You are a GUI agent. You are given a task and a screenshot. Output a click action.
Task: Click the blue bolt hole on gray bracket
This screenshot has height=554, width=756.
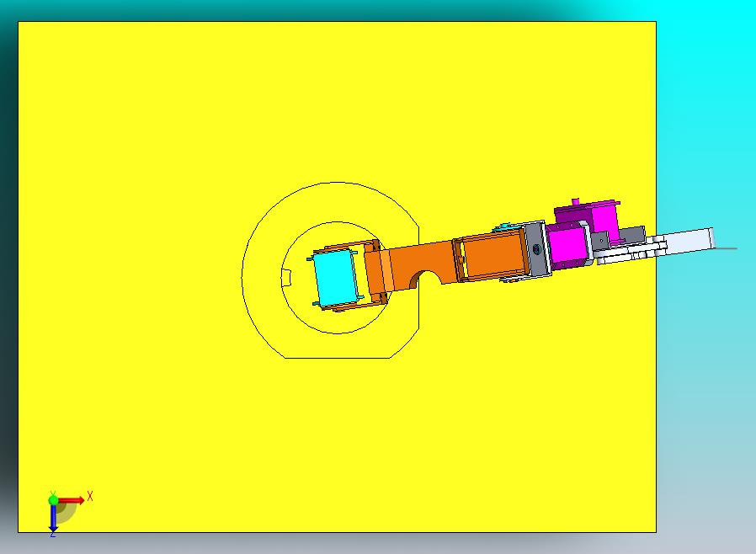click(536, 248)
